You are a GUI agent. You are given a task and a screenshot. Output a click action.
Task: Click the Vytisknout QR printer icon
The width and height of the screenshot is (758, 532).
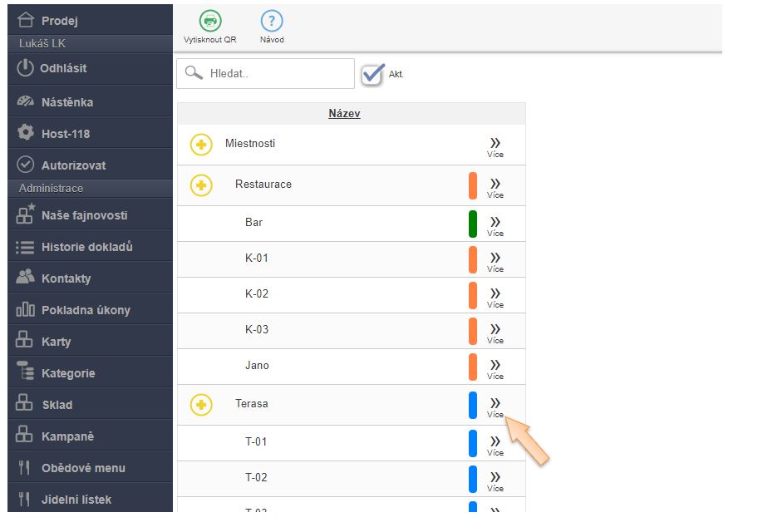[209, 22]
